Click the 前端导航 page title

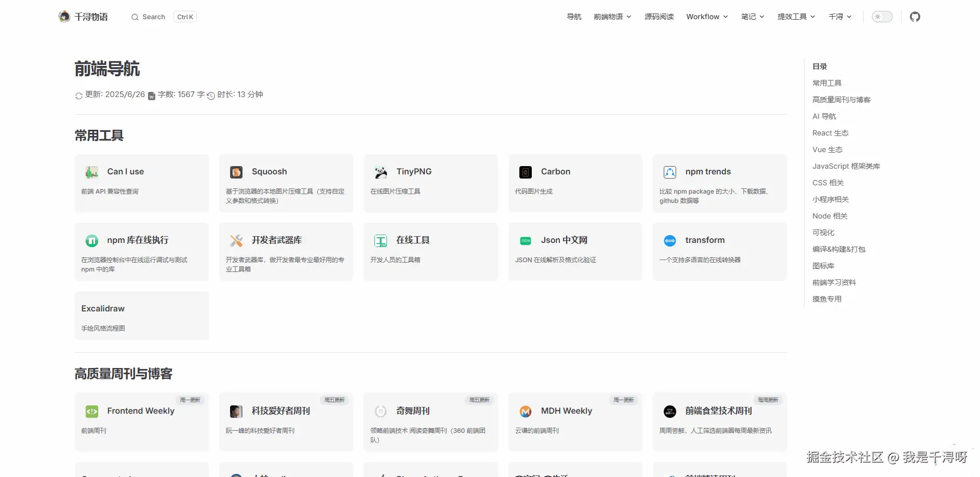click(x=107, y=69)
